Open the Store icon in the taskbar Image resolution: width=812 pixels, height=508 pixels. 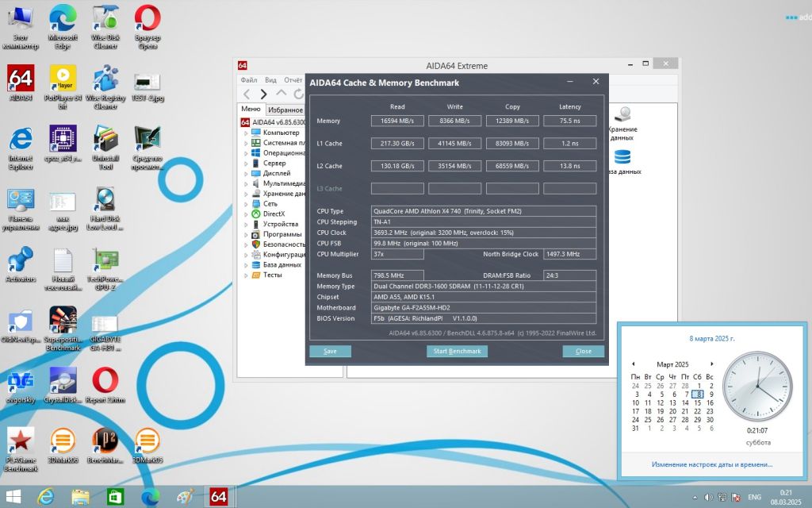click(x=115, y=497)
